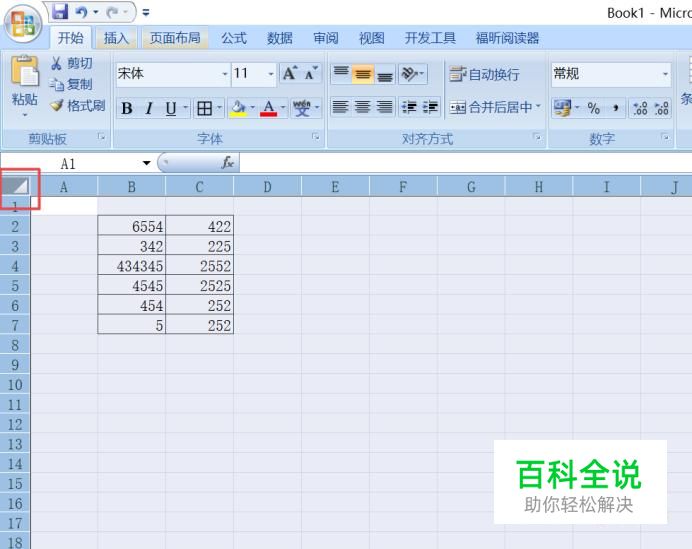Viewport: 692px width, 549px height.
Task: Expand the 粘贴 paste options arrow
Action: (x=25, y=115)
